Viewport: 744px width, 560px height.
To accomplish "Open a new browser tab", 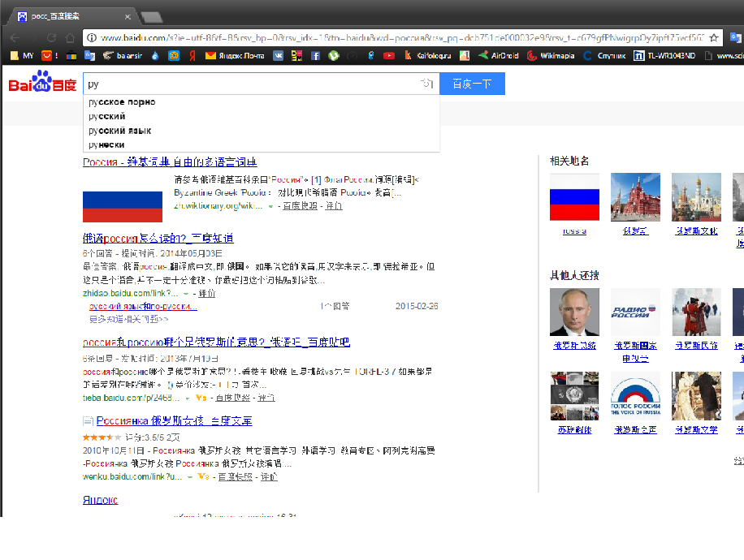I will pos(152,18).
